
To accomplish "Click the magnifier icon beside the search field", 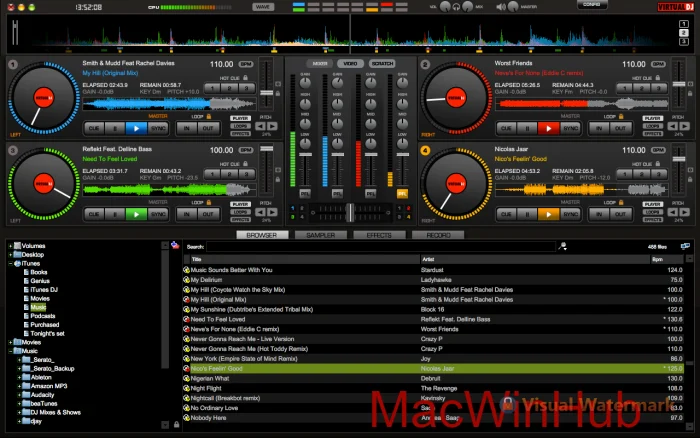I will (x=562, y=246).
